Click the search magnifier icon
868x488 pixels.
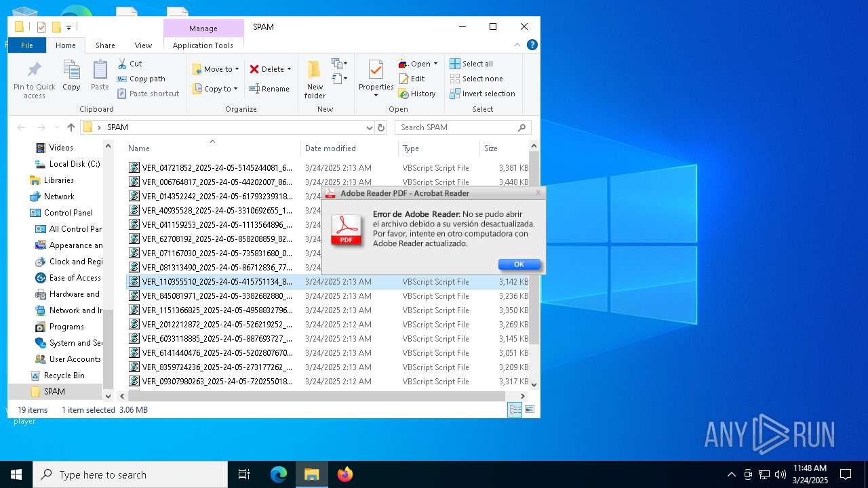point(521,127)
